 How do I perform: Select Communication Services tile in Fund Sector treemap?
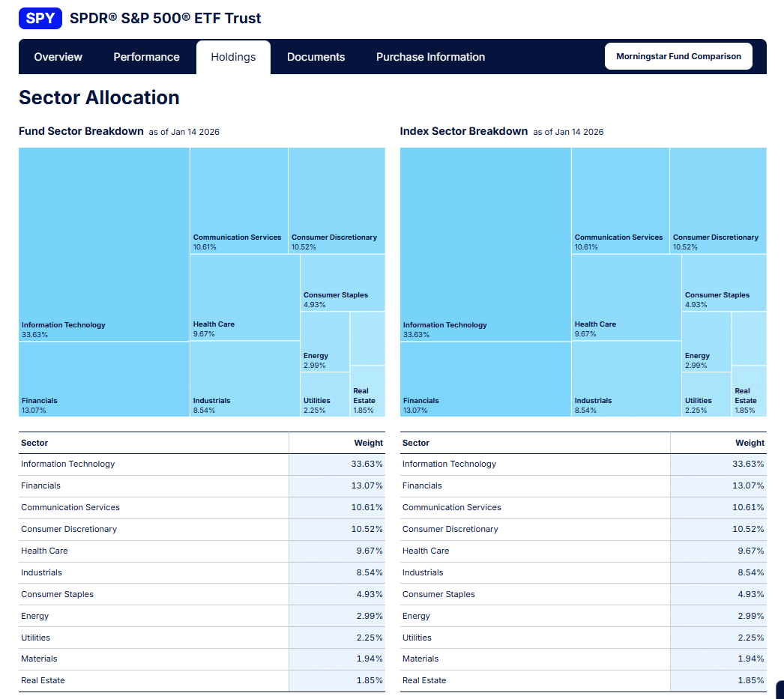238,200
